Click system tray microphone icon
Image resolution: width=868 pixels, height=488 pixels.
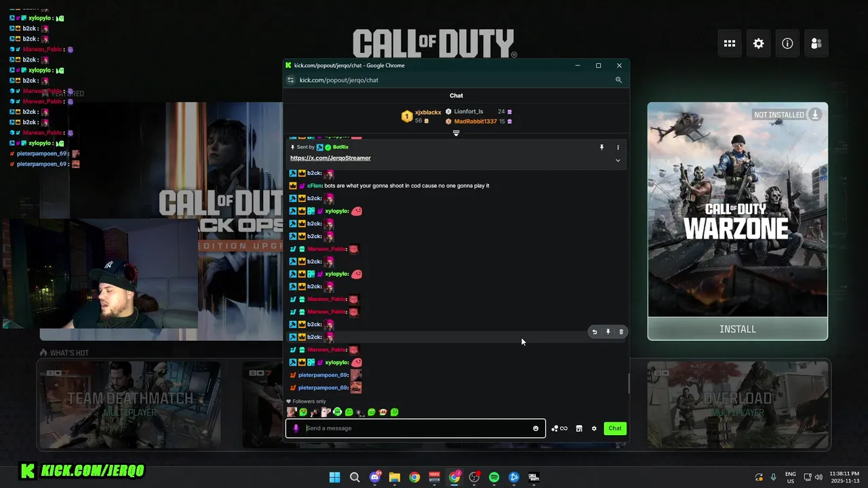(773, 477)
